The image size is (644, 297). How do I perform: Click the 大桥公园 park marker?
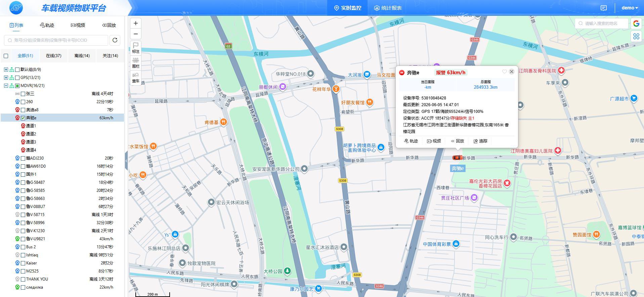(287, 271)
